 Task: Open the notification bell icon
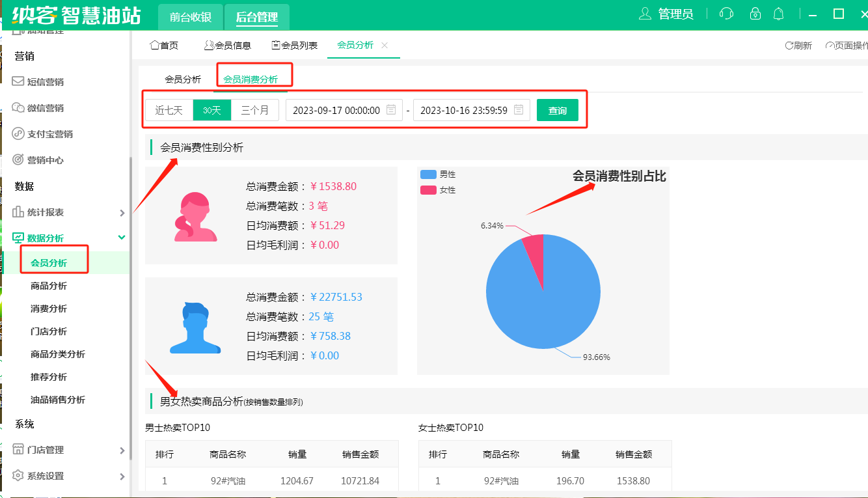778,14
